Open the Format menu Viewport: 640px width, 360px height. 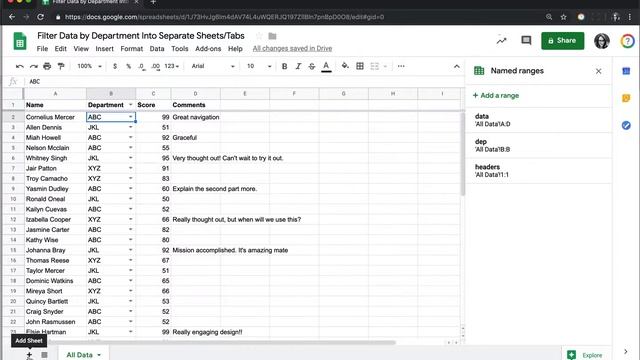(131, 49)
